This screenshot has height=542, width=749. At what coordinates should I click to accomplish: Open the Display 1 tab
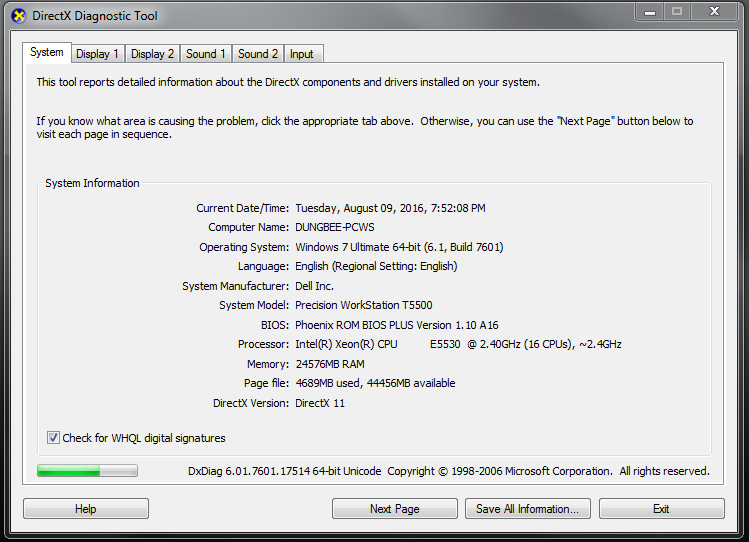[x=97, y=54]
